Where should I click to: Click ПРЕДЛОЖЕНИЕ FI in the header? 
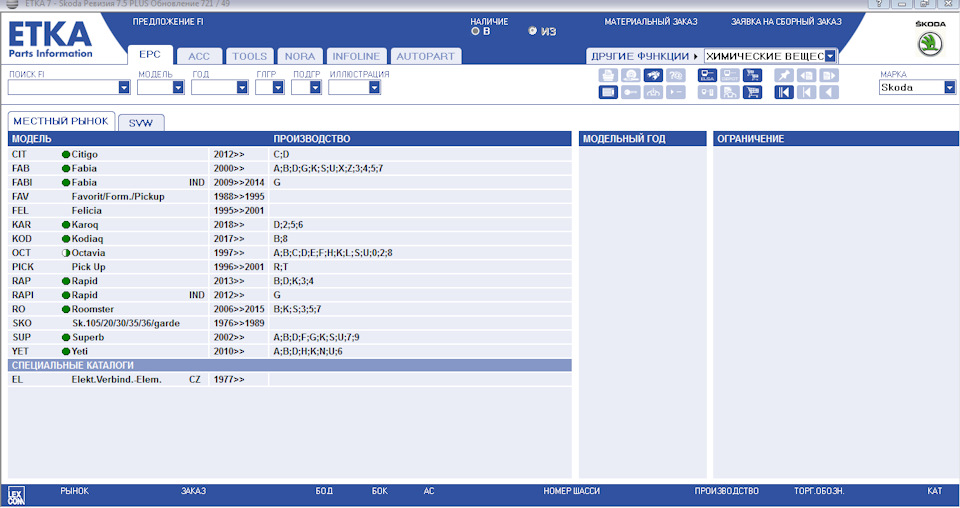point(168,22)
